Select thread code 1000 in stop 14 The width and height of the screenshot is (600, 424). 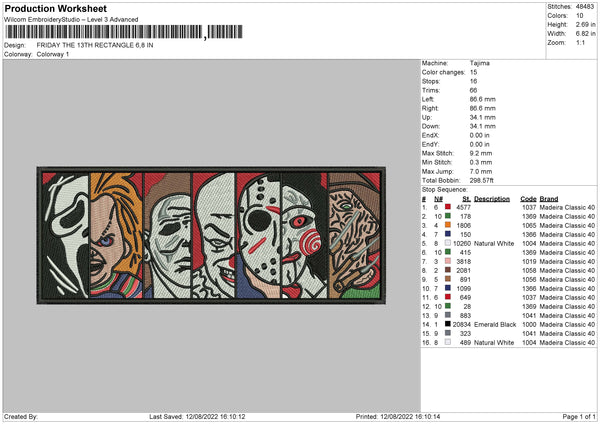tap(529, 325)
